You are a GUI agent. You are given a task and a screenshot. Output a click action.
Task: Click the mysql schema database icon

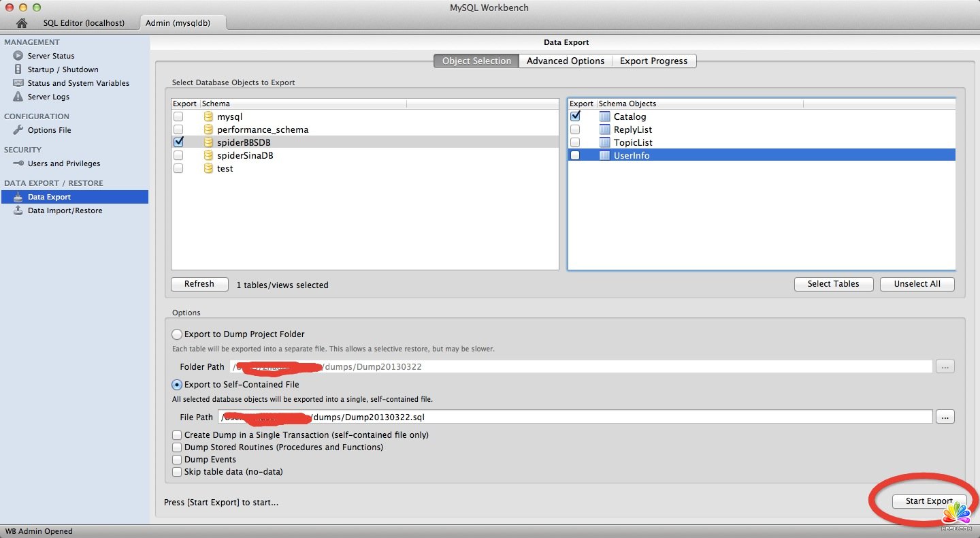208,116
